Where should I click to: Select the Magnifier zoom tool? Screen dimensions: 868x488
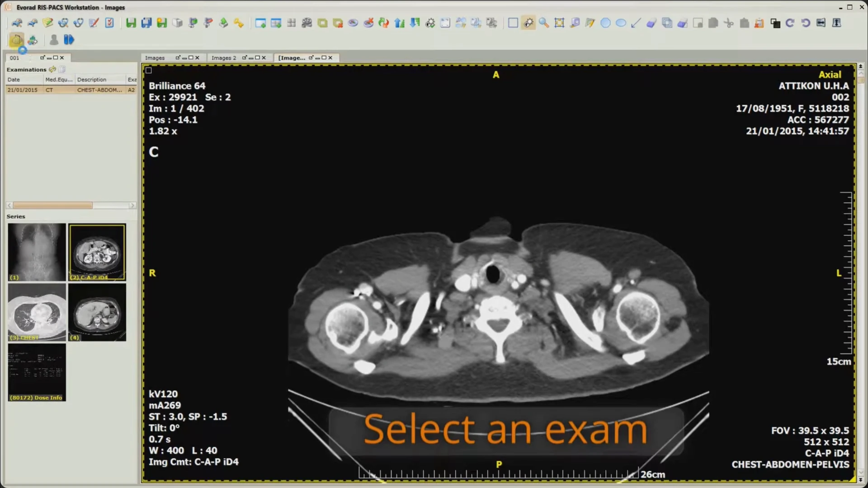544,23
